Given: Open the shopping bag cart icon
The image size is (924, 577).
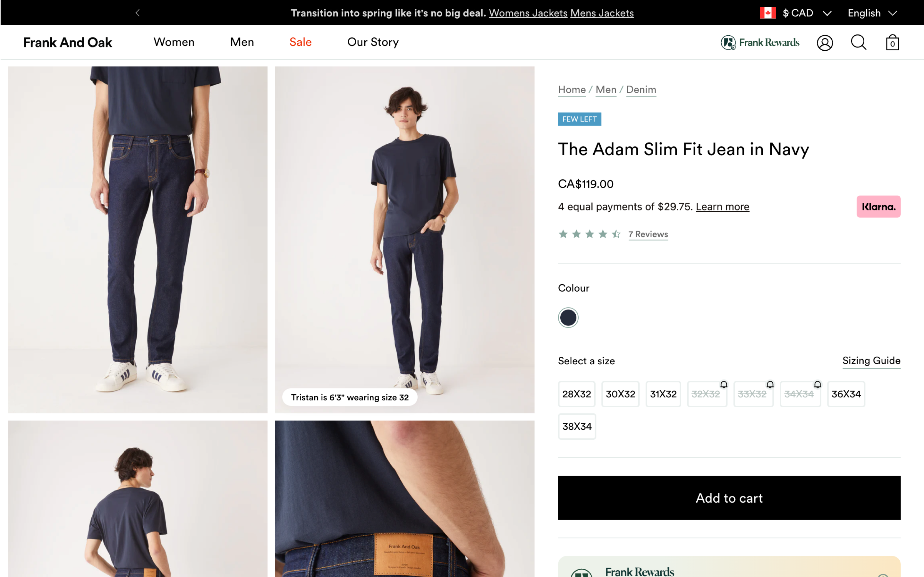Looking at the screenshot, I should [892, 42].
